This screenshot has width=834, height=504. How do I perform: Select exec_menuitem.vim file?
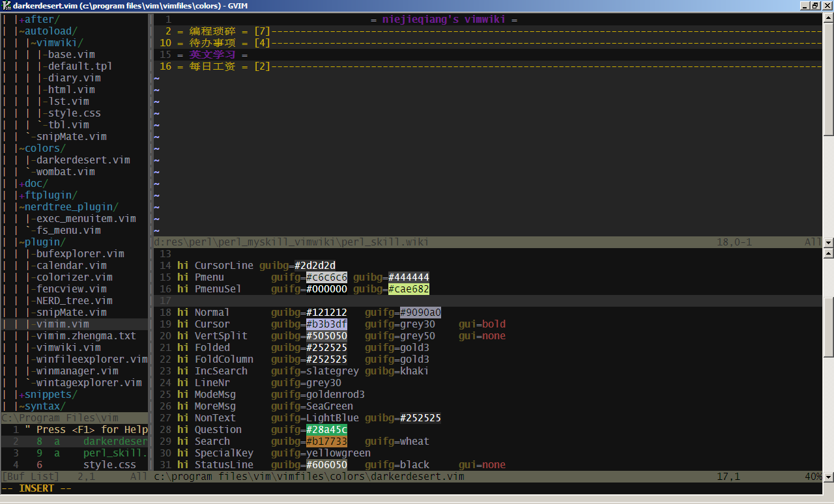click(x=86, y=219)
